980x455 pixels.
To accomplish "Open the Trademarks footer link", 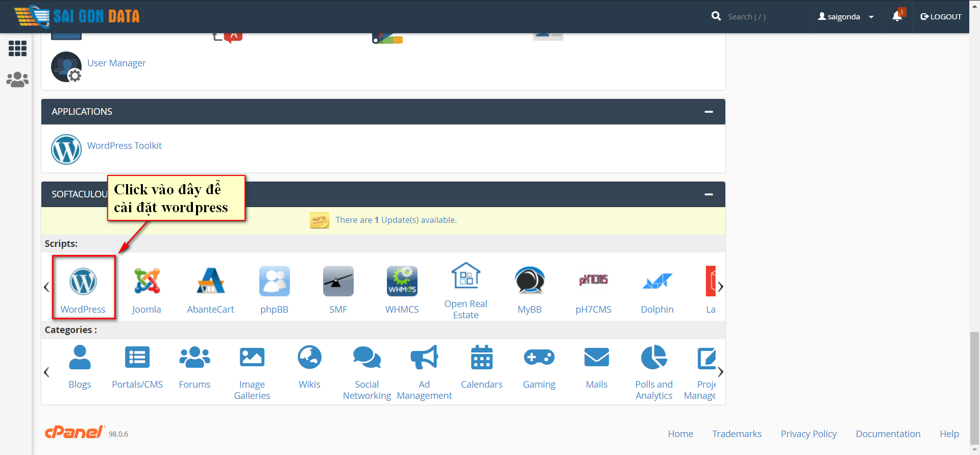I will pyautogui.click(x=737, y=434).
